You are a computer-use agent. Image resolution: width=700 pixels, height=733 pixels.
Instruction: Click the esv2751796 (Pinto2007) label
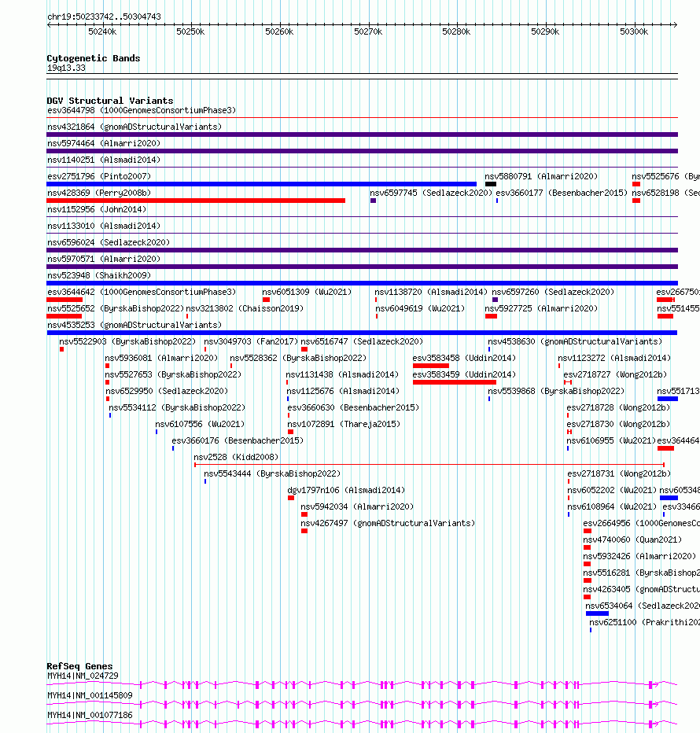[x=99, y=176]
